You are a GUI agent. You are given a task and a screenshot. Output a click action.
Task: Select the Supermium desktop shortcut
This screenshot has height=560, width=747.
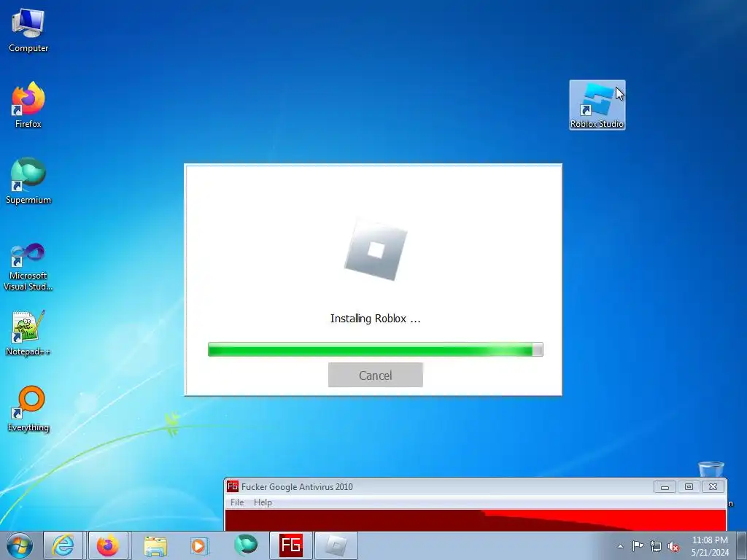point(28,181)
